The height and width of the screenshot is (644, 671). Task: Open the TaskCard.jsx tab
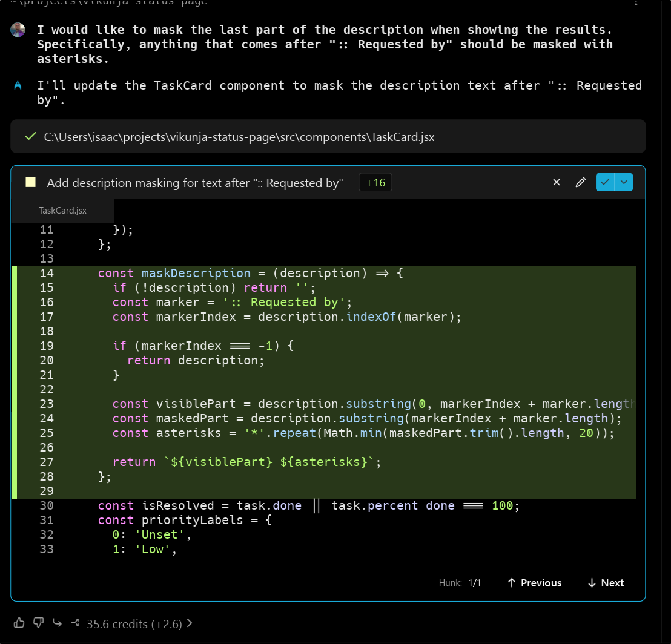pos(62,211)
